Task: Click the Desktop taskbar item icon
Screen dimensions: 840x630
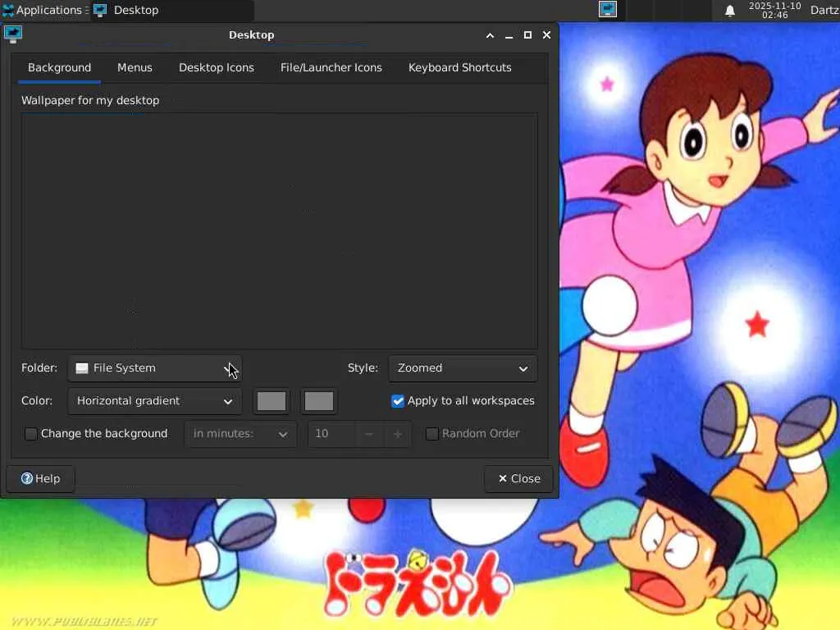Action: coord(101,11)
